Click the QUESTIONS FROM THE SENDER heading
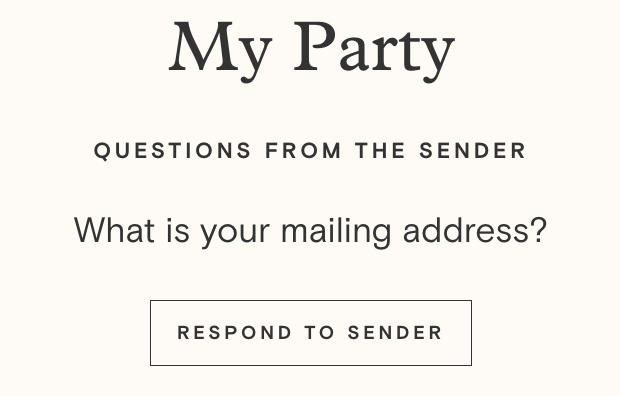The width and height of the screenshot is (620, 396). pyautogui.click(x=310, y=151)
